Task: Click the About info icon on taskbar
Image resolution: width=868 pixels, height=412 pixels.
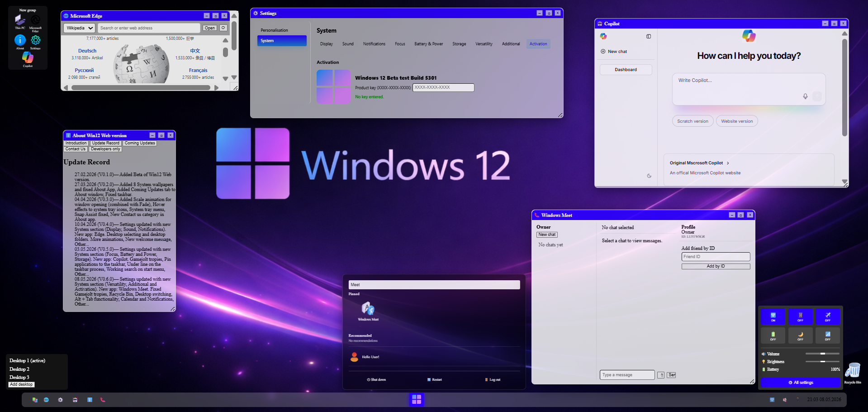Action: point(90,400)
